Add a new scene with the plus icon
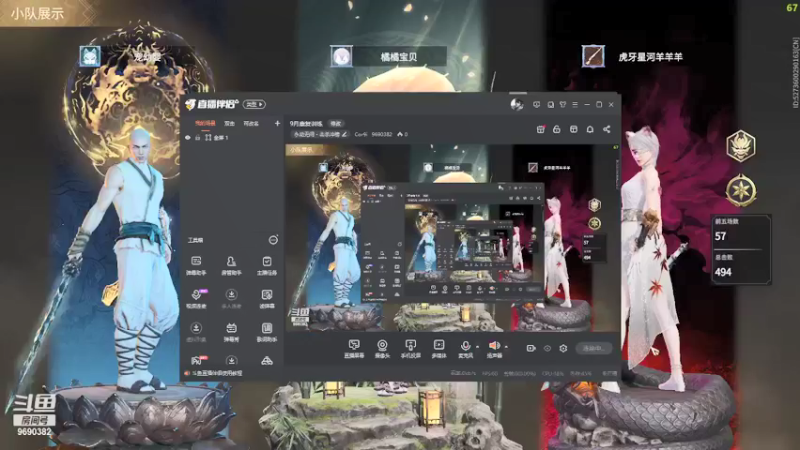This screenshot has height=450, width=800. pos(277,123)
